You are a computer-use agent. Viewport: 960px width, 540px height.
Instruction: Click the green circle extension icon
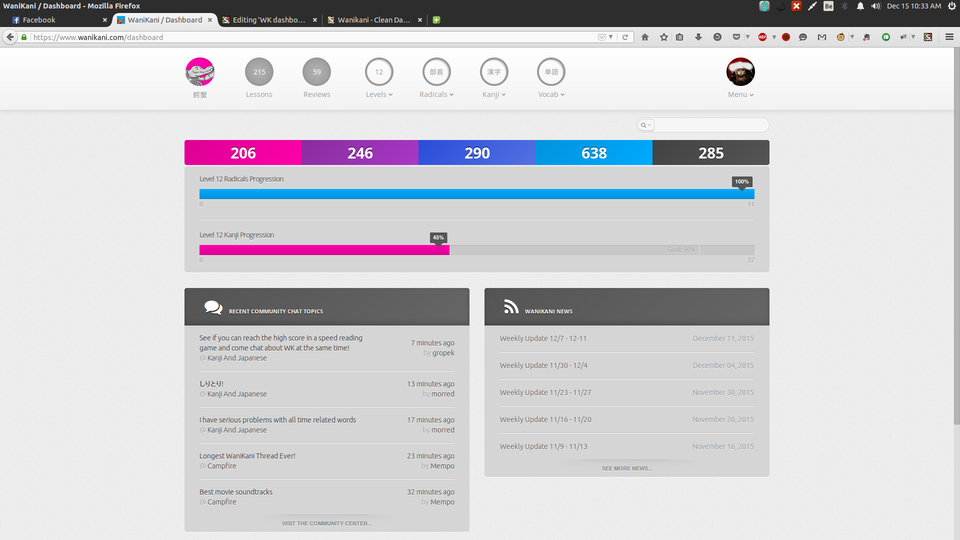[x=885, y=37]
